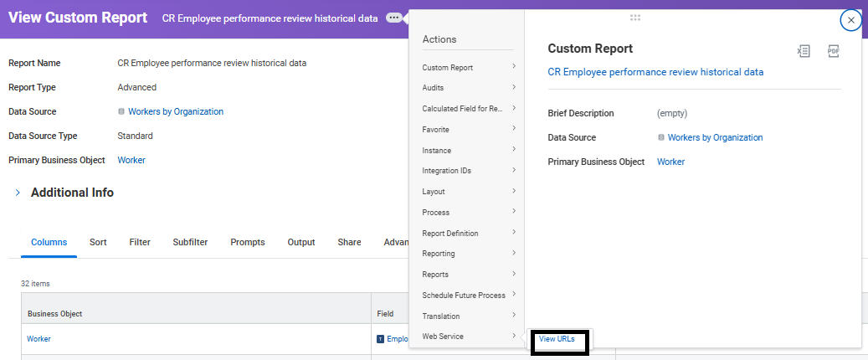Click the Report Type value Advanced
Viewport: 868px width, 360px height.
pos(136,87)
